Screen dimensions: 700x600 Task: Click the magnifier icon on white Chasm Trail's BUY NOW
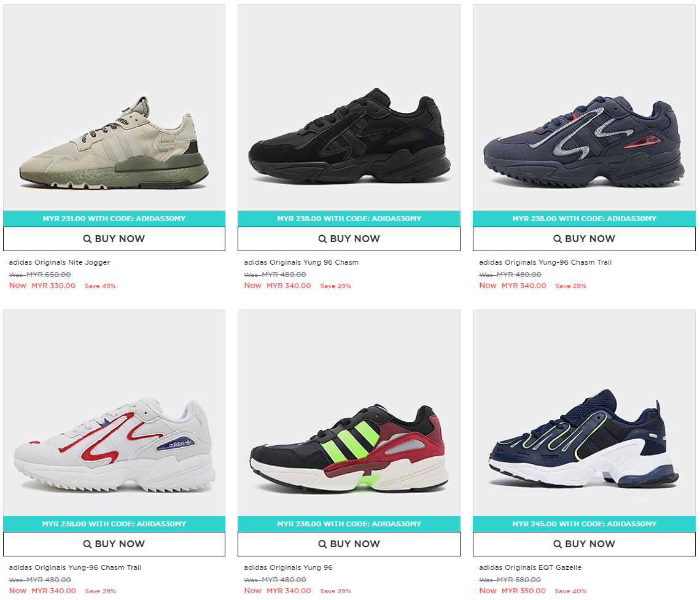coord(87,544)
